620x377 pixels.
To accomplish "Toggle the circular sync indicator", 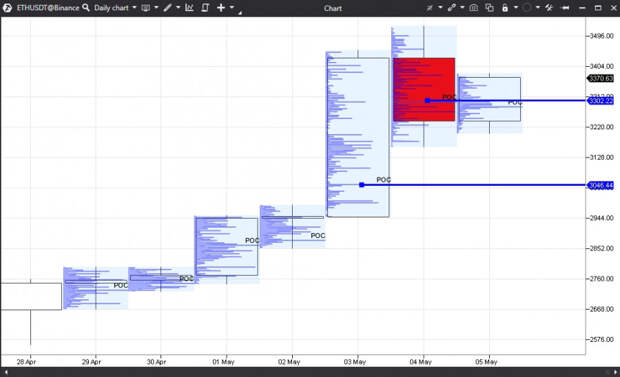I will point(527,8).
